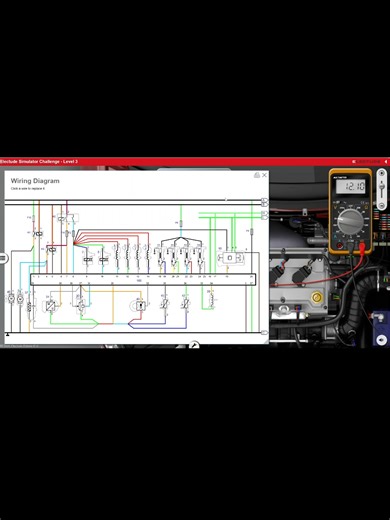Click the bottom-right ground connector arrow
This screenshot has width=390, height=520.
pyautogui.click(x=264, y=332)
